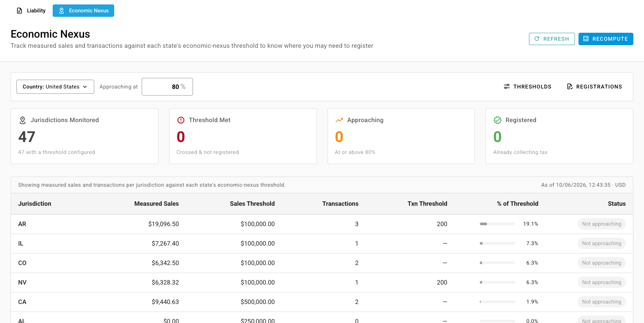Click the Status column header
644x323 pixels.
coord(617,204)
